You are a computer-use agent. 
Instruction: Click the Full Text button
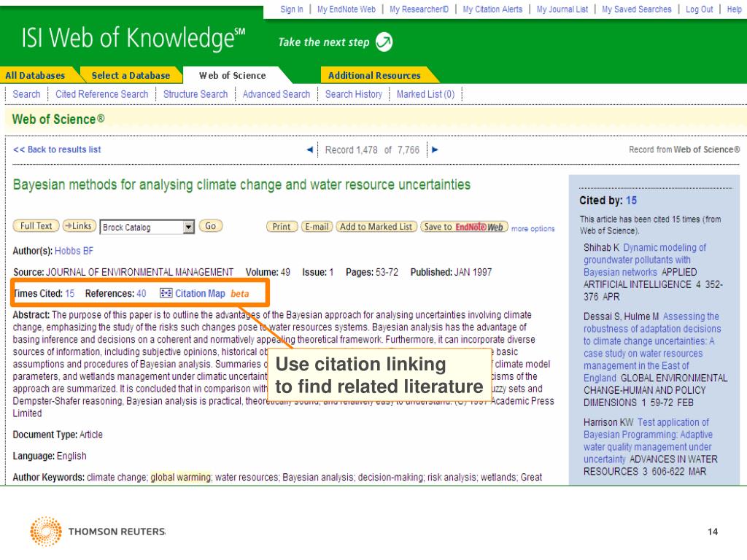36,226
